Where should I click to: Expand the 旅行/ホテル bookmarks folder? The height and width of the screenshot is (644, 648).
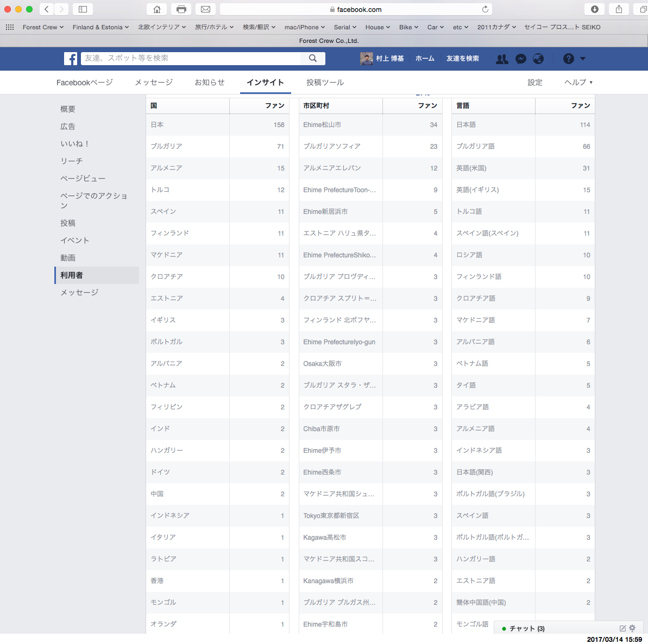tap(214, 27)
